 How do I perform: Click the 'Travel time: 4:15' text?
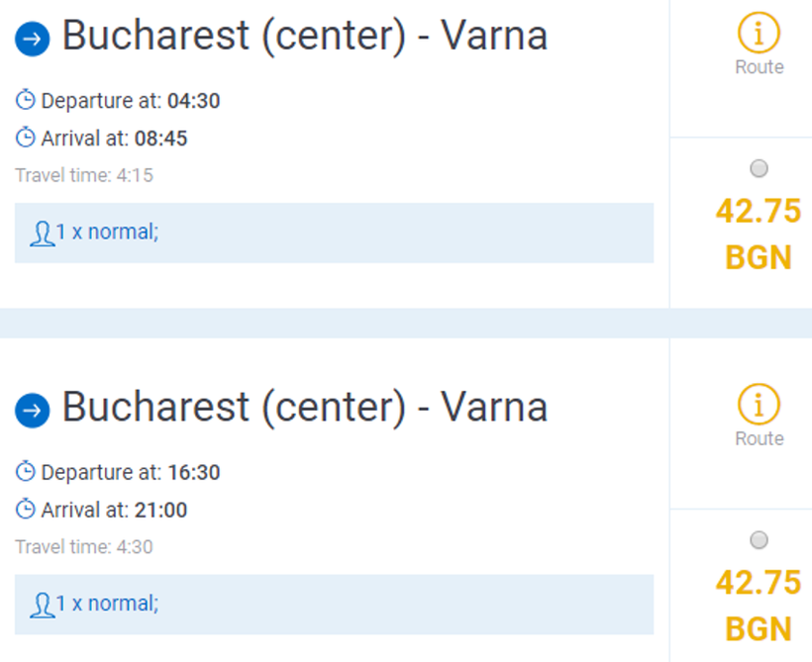(x=84, y=175)
